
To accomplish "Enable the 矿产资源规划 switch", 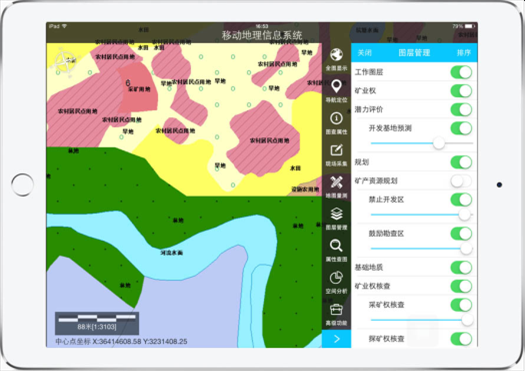I will point(461,181).
